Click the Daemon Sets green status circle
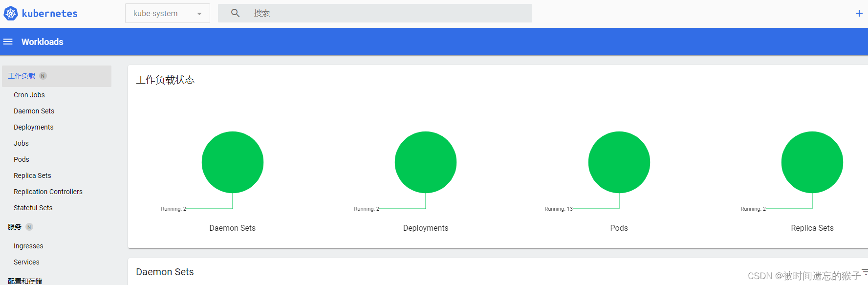 233,162
